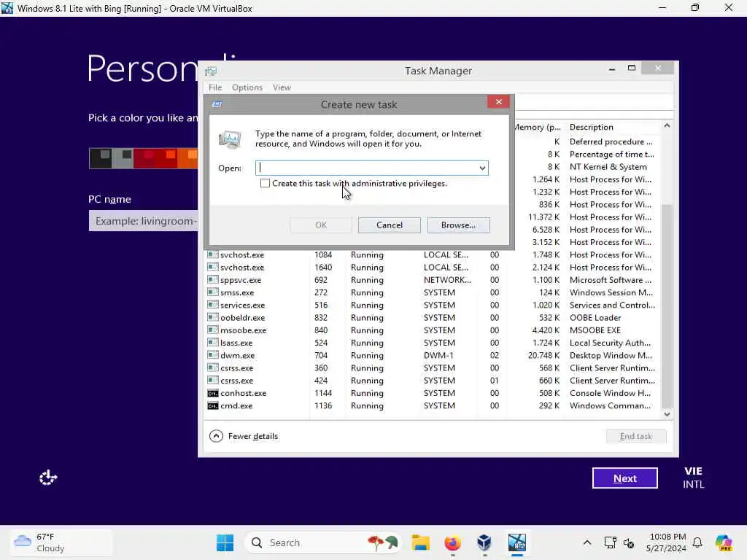Click Cancel in Create new task

[390, 225]
